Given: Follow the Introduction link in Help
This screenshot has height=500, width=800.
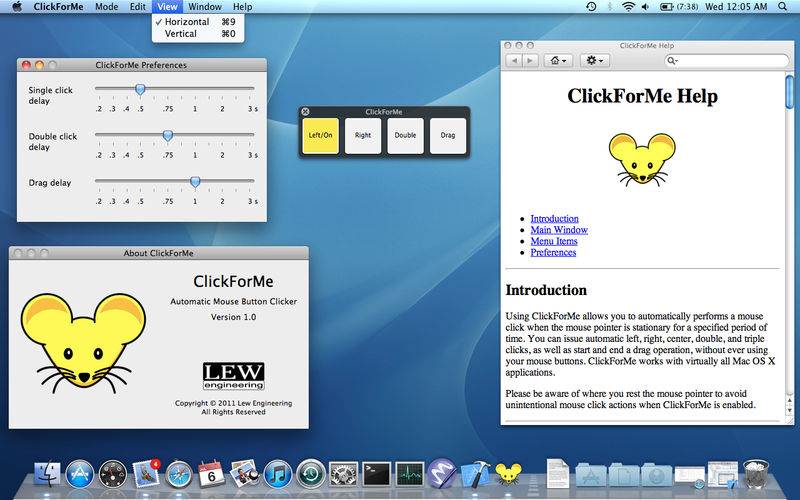Looking at the screenshot, I should tap(554, 218).
